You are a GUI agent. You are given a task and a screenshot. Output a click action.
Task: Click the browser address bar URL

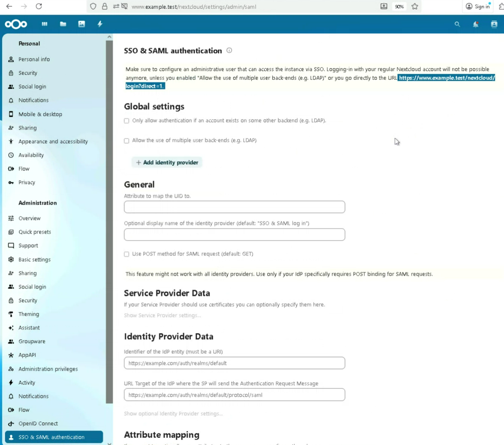(x=194, y=7)
